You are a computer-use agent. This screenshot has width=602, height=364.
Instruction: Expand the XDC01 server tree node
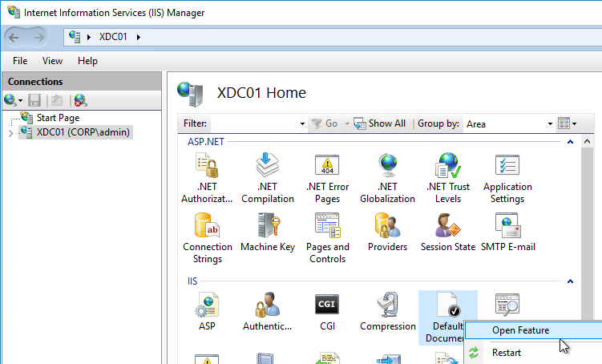(10, 133)
